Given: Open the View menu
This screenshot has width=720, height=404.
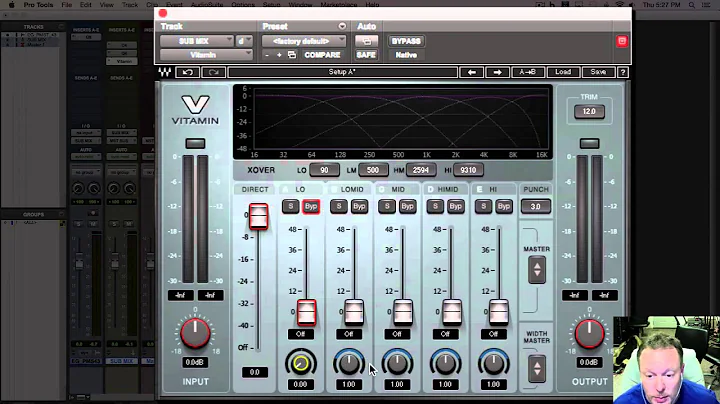Looking at the screenshot, I should point(107,5).
